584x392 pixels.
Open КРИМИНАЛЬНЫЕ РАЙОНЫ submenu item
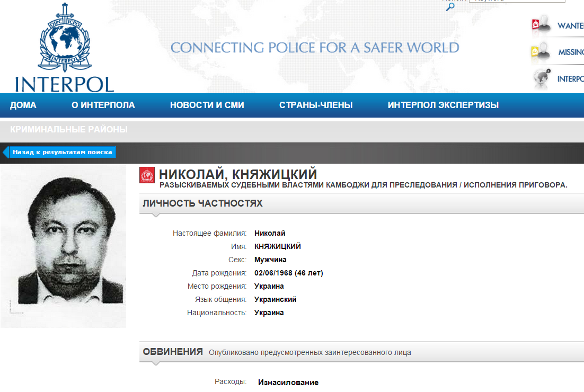point(68,129)
